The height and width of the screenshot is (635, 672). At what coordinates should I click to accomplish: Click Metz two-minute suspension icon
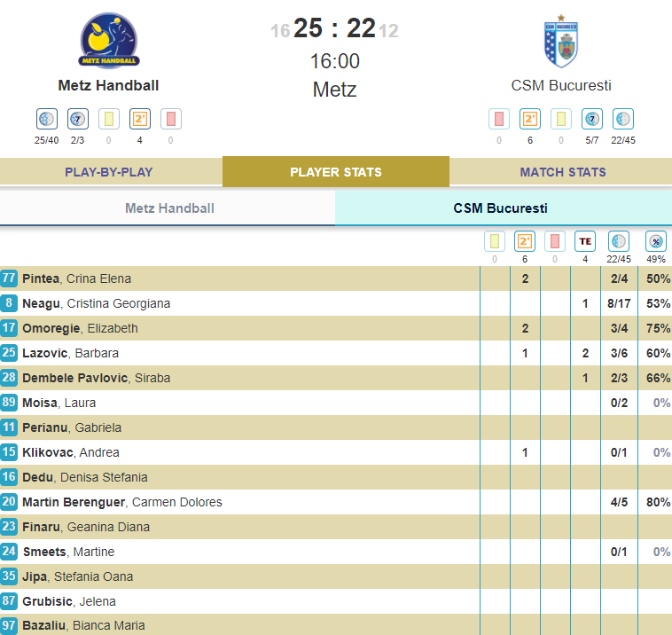pyautogui.click(x=139, y=119)
